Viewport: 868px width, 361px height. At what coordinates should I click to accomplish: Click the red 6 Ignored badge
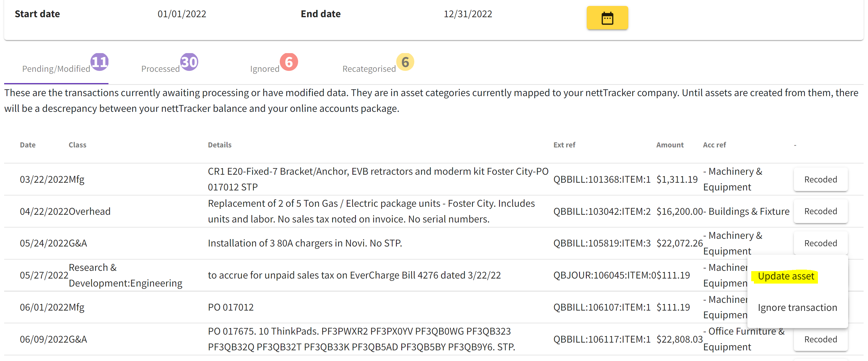[x=289, y=62]
